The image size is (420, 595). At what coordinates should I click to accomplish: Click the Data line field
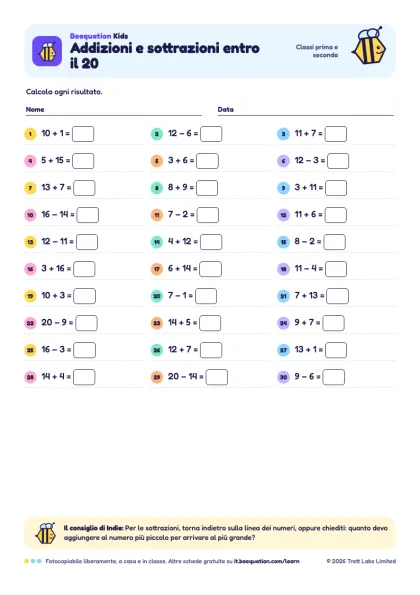pos(306,110)
